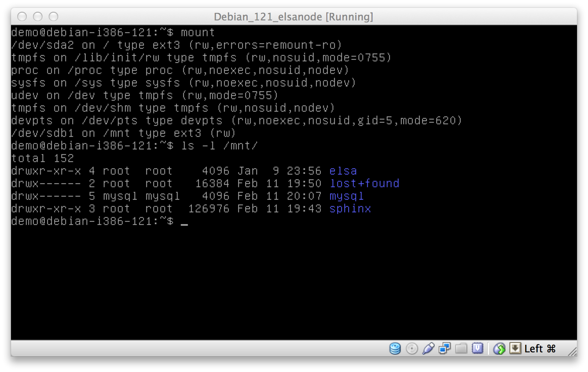588x372 pixels.
Task: Click the host key down-arrow icon
Action: point(514,348)
